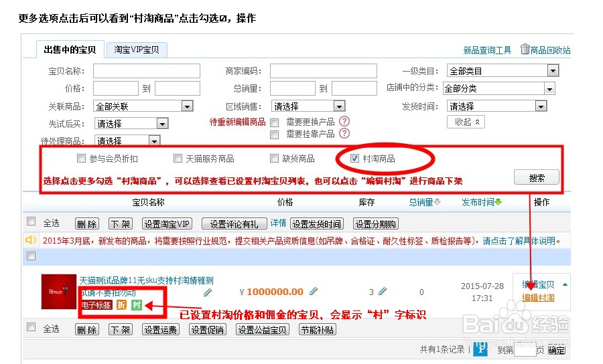Click 设置公益宝贝 button
The image size is (603, 364).
coord(262,329)
